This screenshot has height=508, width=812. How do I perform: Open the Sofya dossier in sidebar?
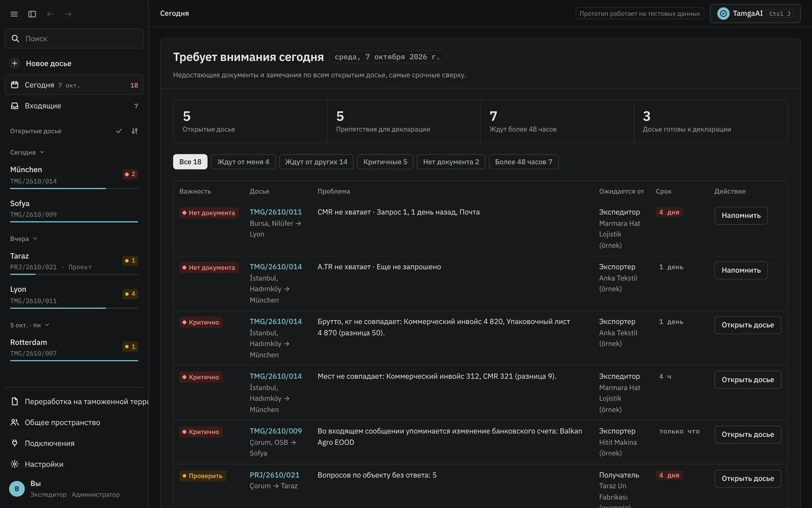click(74, 209)
